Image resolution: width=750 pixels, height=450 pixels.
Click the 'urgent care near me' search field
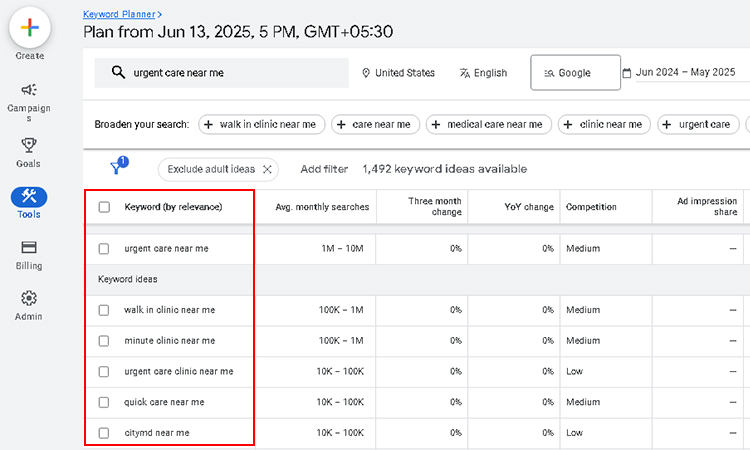coord(230,73)
